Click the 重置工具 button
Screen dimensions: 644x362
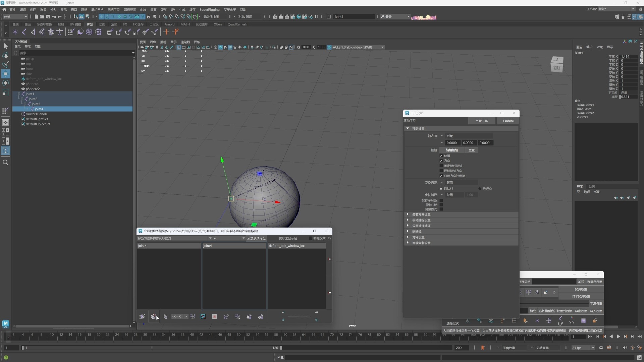click(481, 121)
